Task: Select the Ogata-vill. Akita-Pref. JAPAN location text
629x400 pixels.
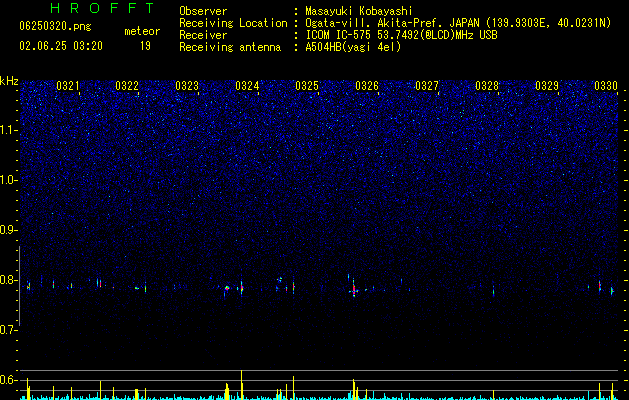Action: pos(458,23)
